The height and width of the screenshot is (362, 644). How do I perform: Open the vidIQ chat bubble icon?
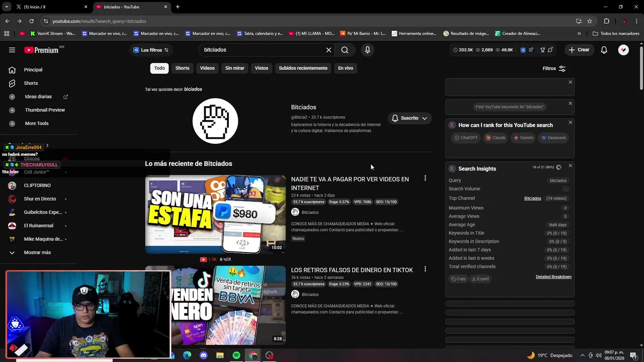point(550,50)
